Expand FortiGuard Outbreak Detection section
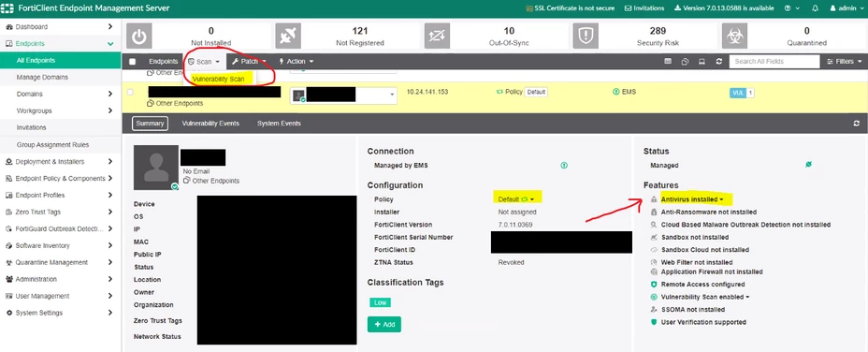 click(x=60, y=228)
